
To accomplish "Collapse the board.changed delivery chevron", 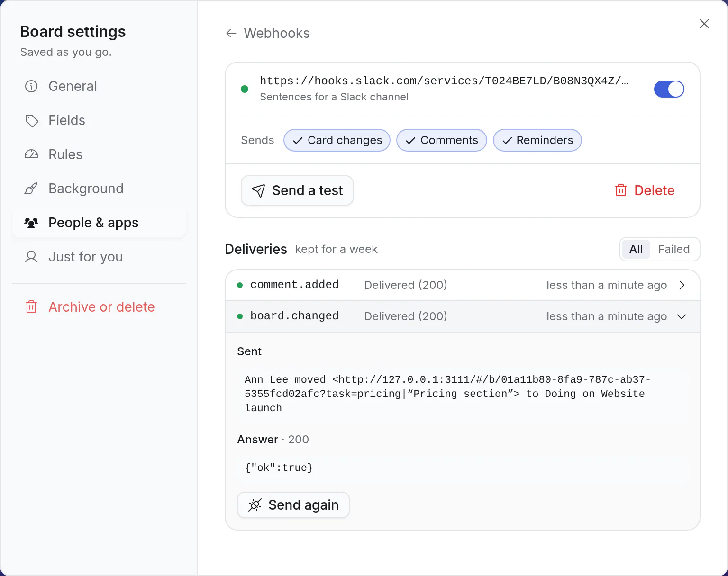I will tap(682, 316).
